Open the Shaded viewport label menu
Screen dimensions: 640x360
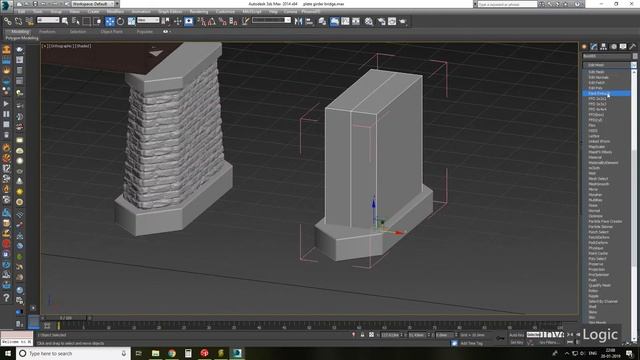tap(83, 46)
